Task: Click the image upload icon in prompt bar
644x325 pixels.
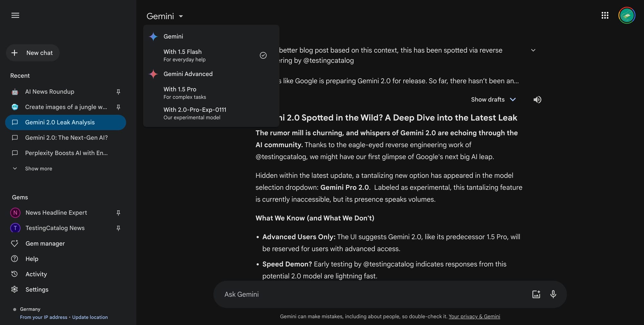Action: 536,294
